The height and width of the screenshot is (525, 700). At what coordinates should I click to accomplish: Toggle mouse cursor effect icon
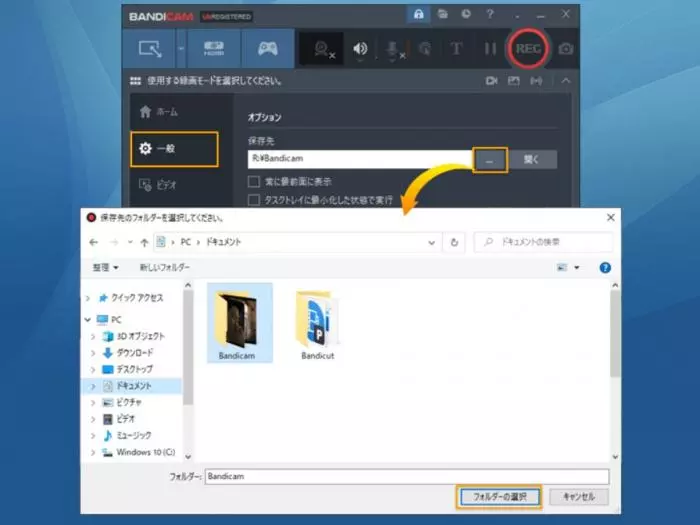pyautogui.click(x=425, y=49)
